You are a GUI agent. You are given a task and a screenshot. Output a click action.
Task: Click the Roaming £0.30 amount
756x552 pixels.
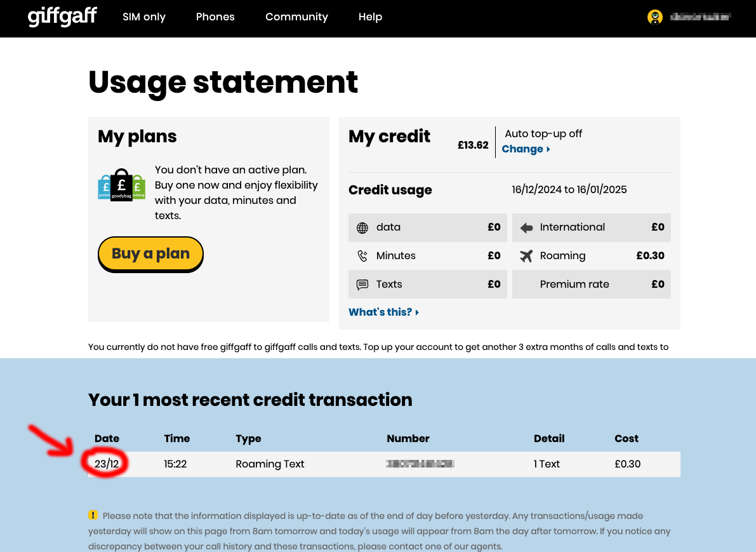click(651, 256)
